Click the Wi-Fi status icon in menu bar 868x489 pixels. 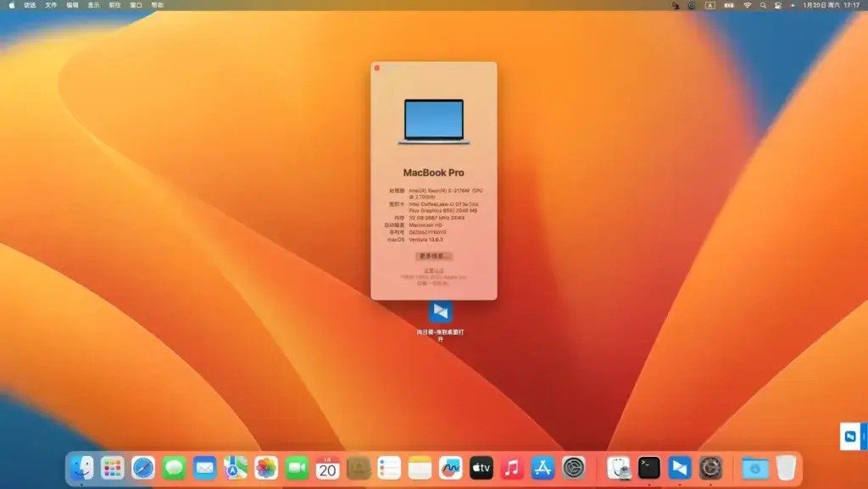pos(748,5)
